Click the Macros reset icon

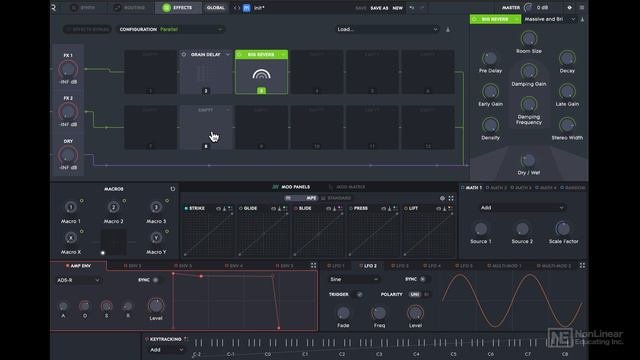[x=173, y=189]
